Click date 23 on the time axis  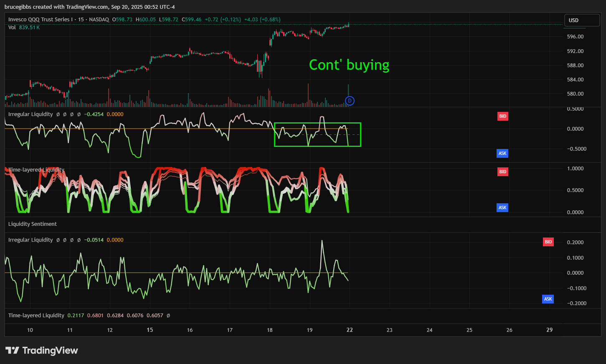390,330
